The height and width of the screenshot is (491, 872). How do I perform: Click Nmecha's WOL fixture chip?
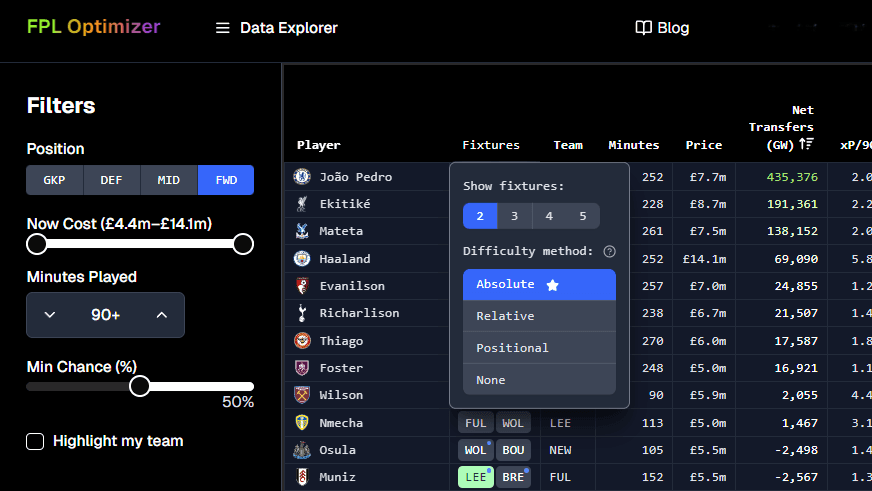point(513,423)
